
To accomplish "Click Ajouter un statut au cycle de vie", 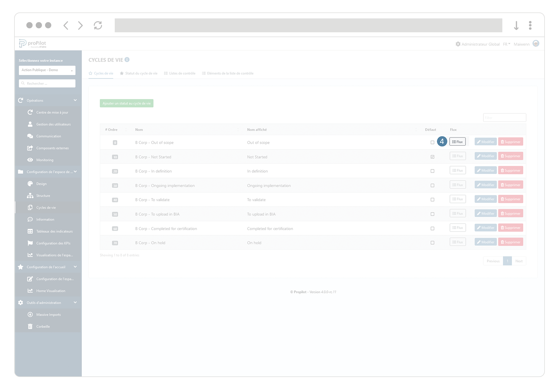I will point(126,103).
